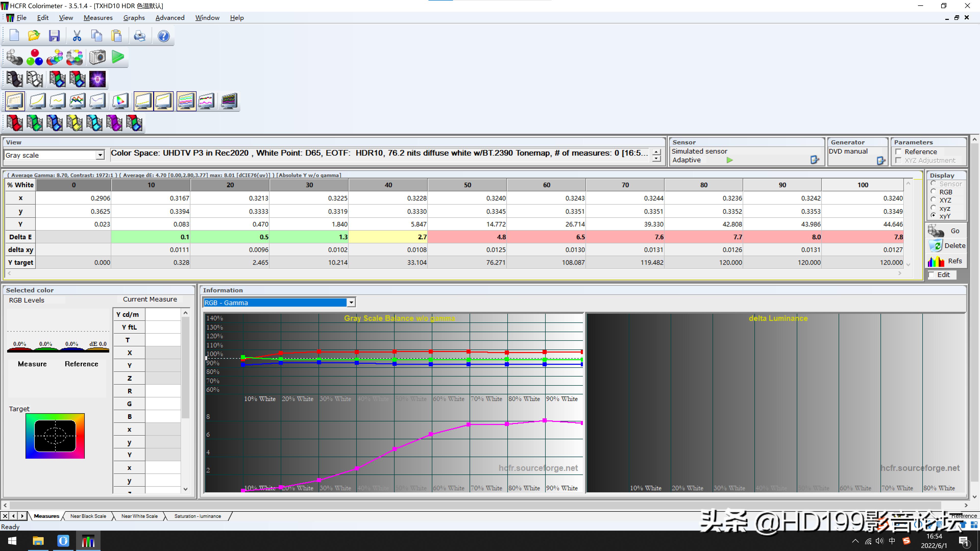
Task: Open the Graphs menu
Action: click(134, 18)
